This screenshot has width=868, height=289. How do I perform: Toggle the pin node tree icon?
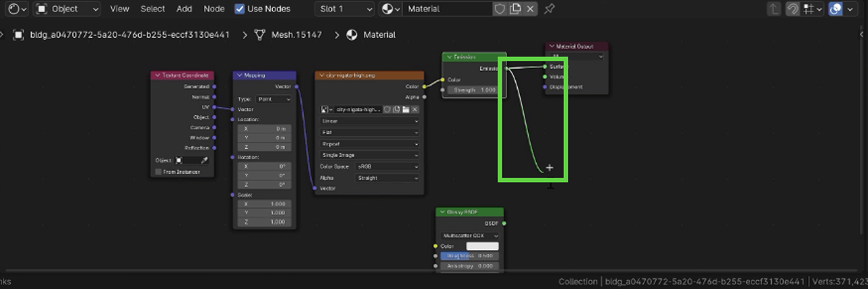coord(550,9)
